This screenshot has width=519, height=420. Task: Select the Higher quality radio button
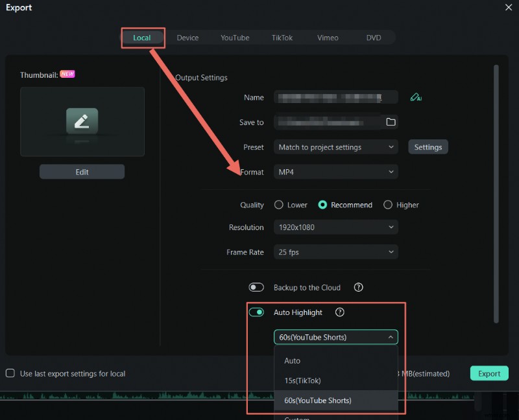point(387,205)
